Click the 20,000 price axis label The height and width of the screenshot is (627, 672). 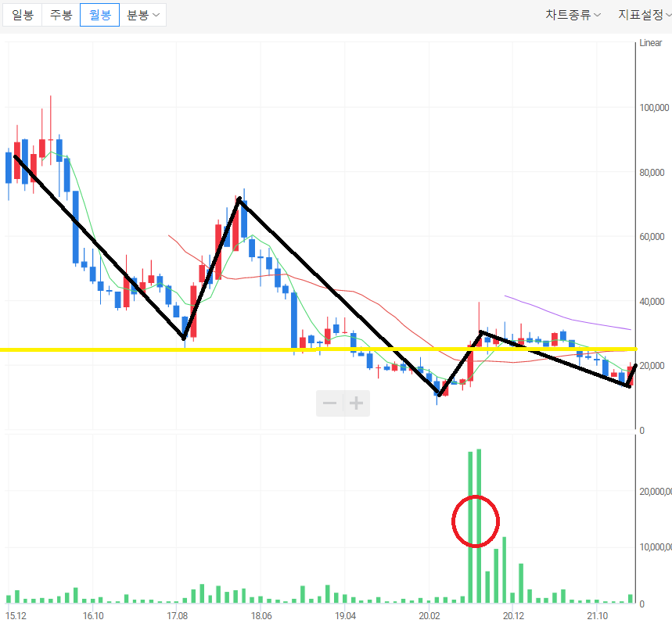click(x=652, y=366)
